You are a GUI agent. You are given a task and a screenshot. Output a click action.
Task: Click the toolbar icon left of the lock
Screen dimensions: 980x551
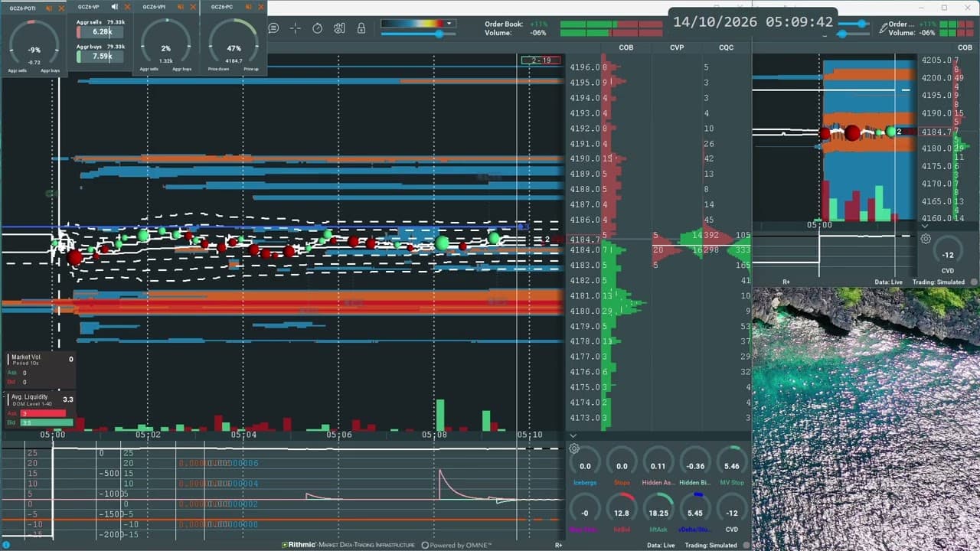coord(339,28)
